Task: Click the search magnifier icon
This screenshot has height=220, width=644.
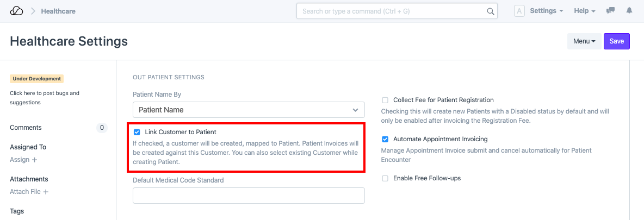Action: point(490,11)
